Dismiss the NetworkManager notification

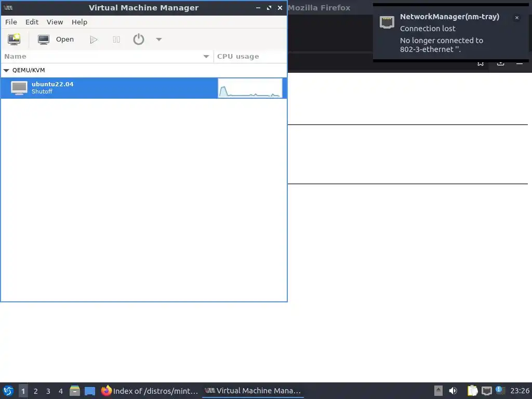point(517,18)
